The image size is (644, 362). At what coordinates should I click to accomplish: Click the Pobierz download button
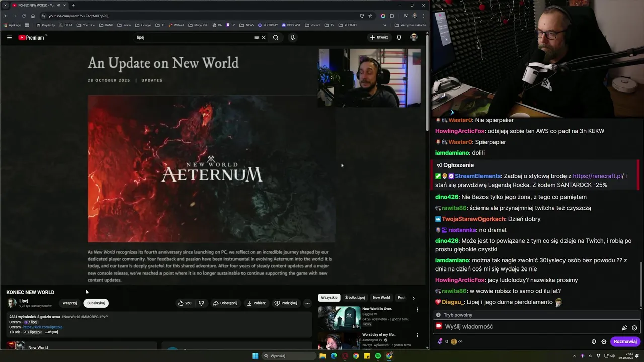point(256,303)
